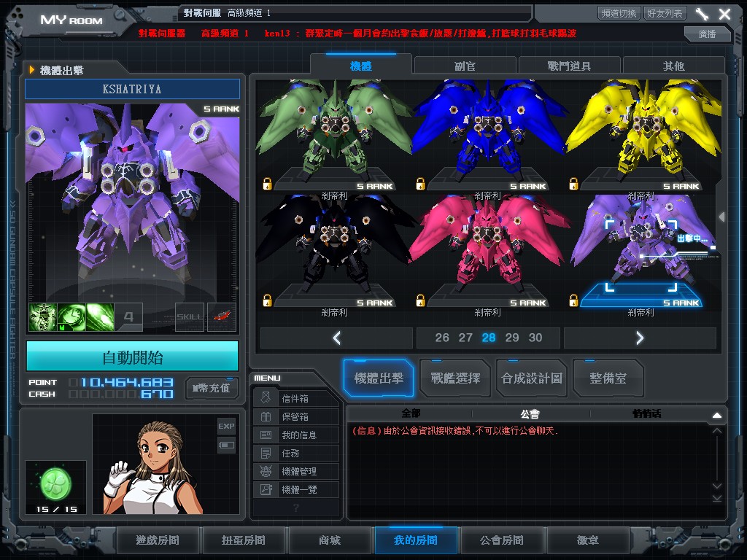Click the 戰艦選擇 battleship button
The height and width of the screenshot is (560, 747).
(455, 378)
